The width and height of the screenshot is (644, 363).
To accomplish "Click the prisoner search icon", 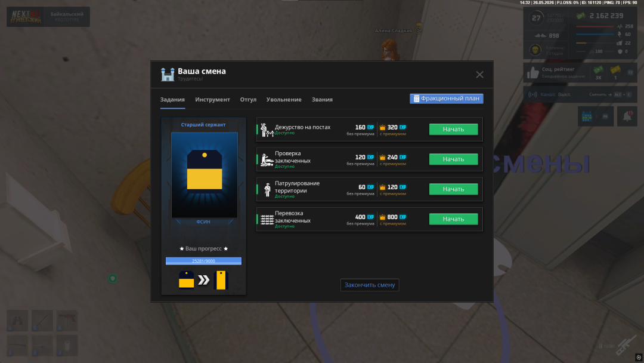I will [267, 159].
